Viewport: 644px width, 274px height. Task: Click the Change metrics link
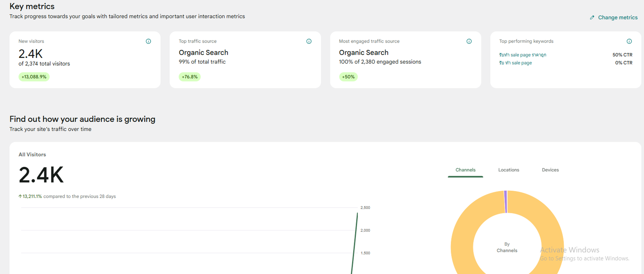tap(614, 17)
